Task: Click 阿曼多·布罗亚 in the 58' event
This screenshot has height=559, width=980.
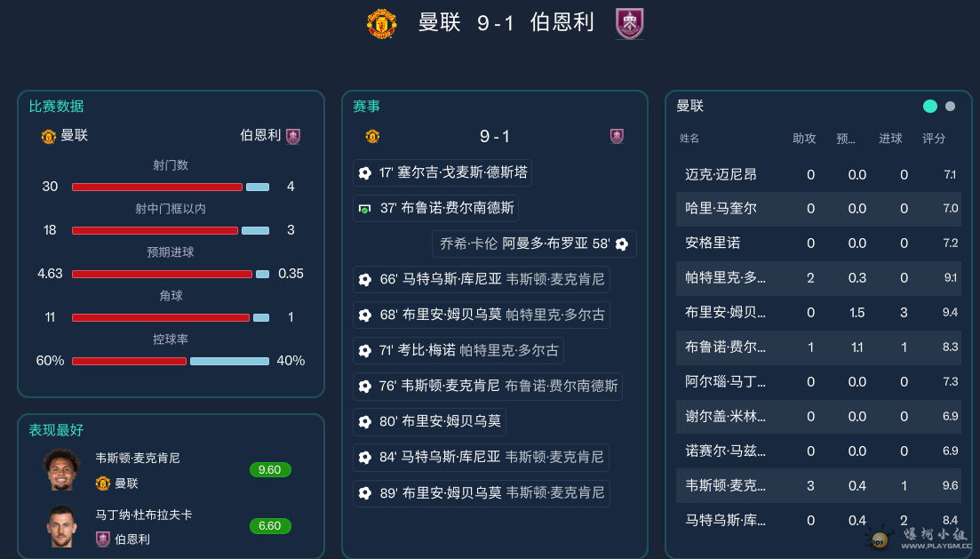Action: pyautogui.click(x=546, y=242)
